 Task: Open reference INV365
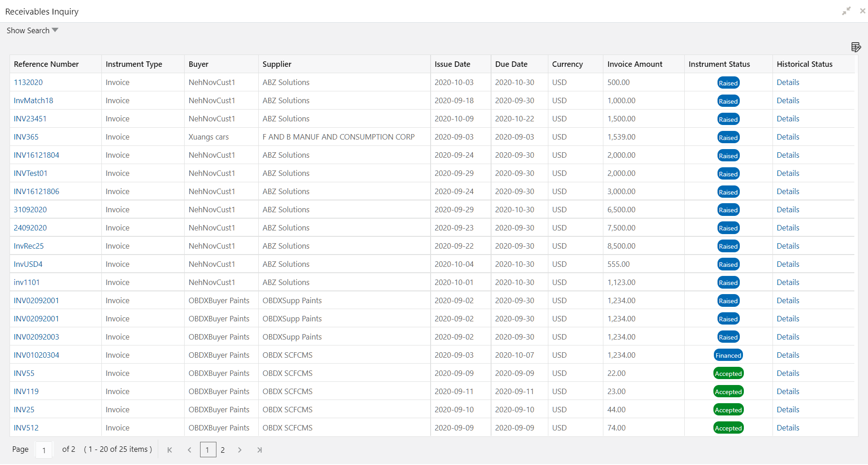[26, 137]
